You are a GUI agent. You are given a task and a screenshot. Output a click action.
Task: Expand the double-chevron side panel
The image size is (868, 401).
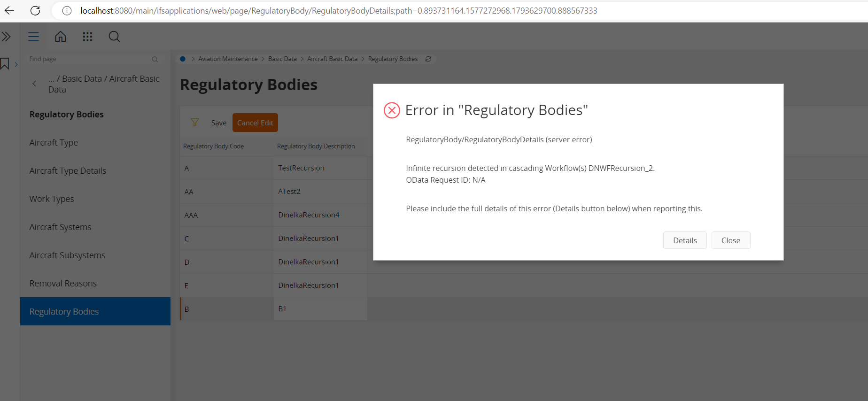coord(6,37)
